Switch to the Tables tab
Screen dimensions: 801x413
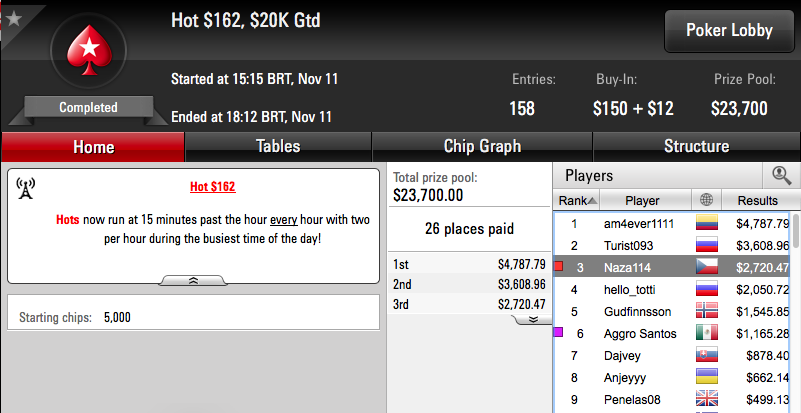click(278, 147)
